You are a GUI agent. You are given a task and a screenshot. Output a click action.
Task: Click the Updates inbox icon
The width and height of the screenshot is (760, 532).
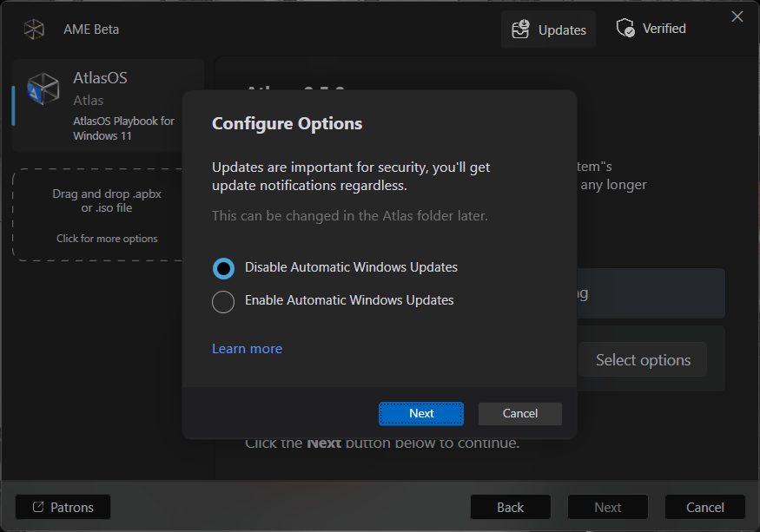520,30
